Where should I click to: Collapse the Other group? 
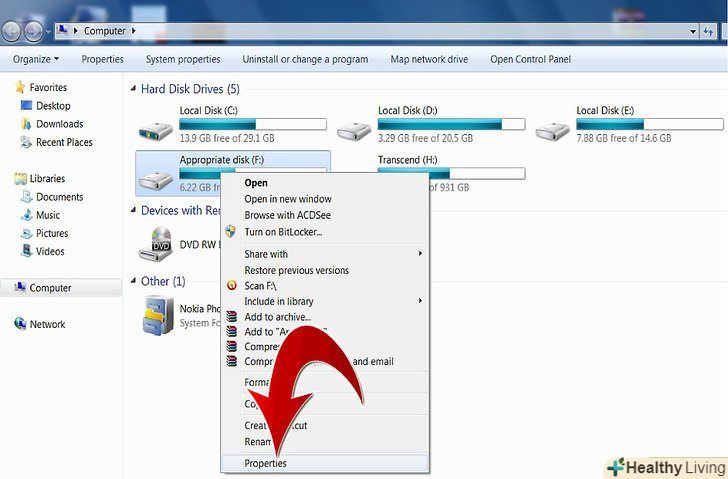pos(134,281)
